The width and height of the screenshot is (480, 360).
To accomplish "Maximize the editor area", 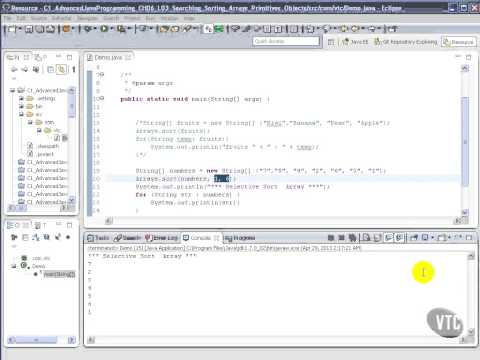I will point(469,57).
